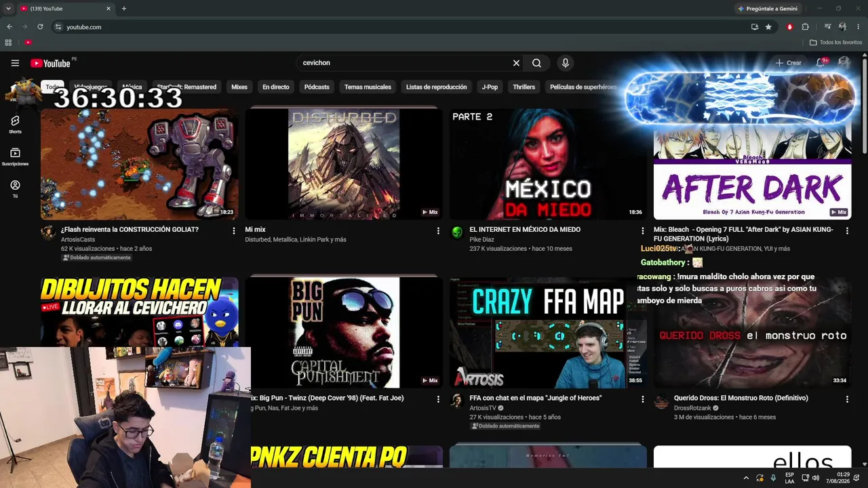Open EL INTERNET EN MÉXICO DA MIEDO title
This screenshot has width=868, height=488.
(525, 230)
